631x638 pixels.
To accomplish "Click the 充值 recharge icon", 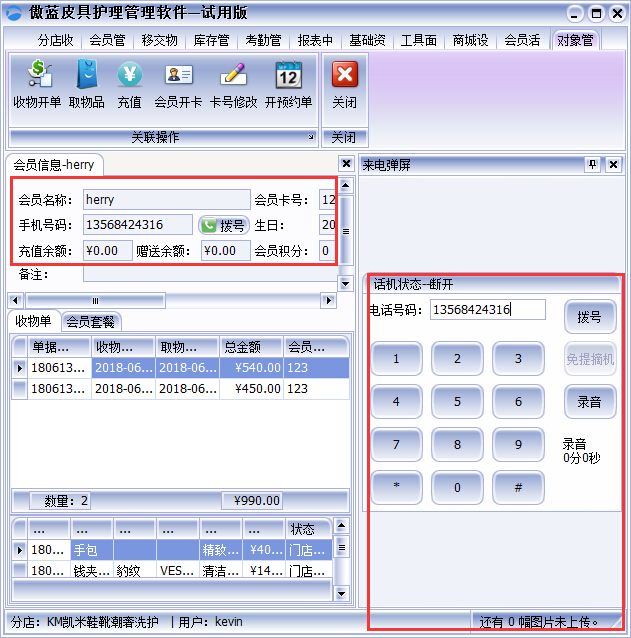I will 129,83.
